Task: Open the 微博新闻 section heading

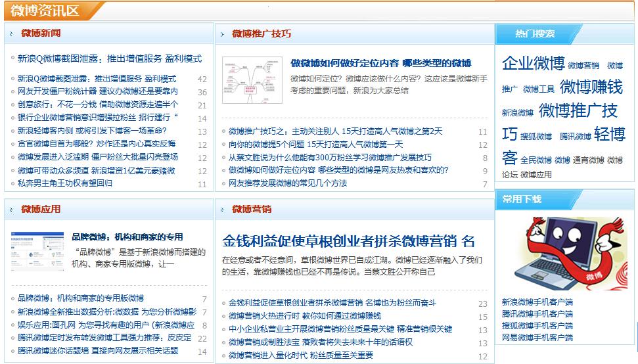Action: click(x=41, y=33)
